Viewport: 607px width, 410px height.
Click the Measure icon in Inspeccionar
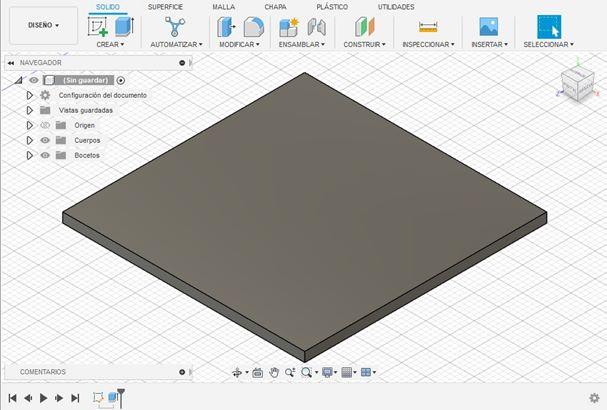point(428,27)
